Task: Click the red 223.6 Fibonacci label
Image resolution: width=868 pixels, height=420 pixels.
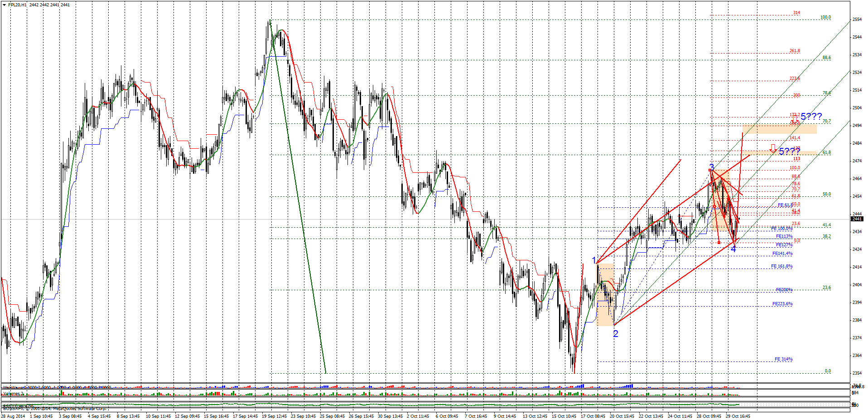Action: click(x=795, y=78)
